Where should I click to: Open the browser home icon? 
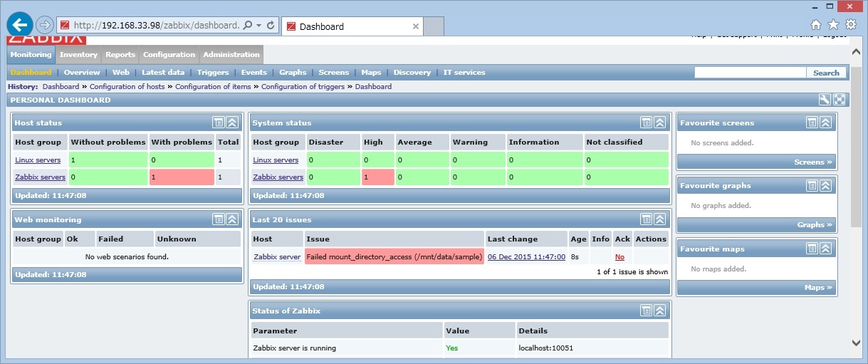pos(816,25)
